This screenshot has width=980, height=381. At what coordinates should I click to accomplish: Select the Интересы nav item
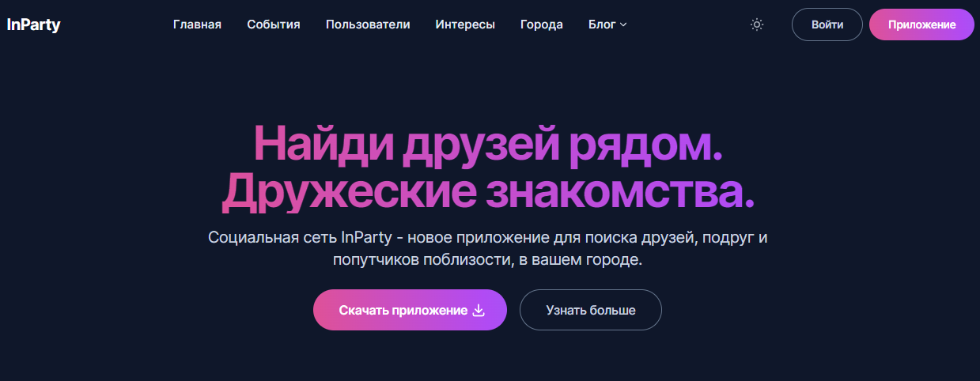(x=465, y=25)
